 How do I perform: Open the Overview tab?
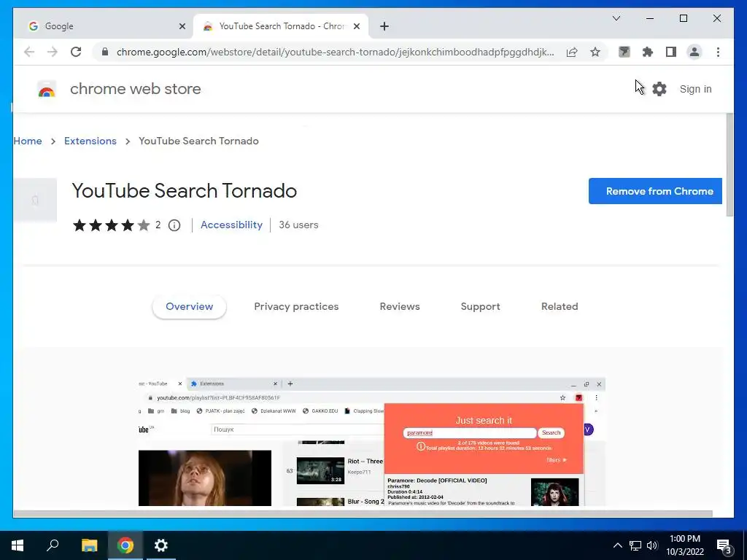coord(189,307)
